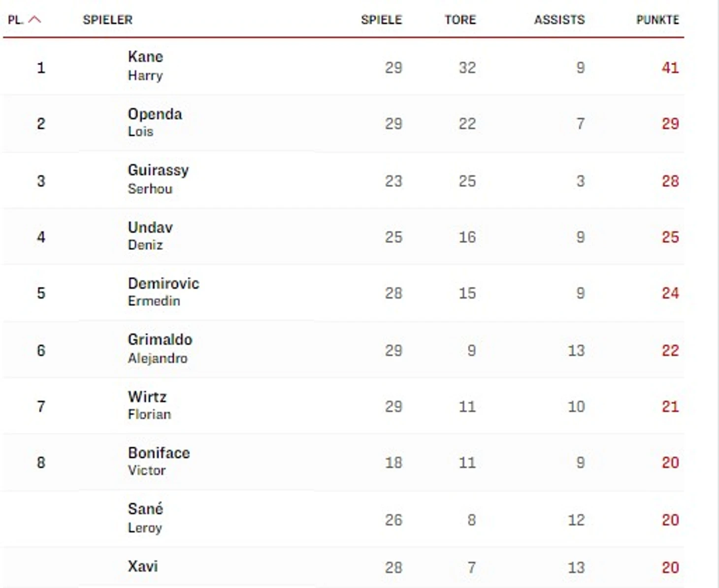Sort table by SPIELE column header
This screenshot has height=588, width=719.
(x=381, y=20)
